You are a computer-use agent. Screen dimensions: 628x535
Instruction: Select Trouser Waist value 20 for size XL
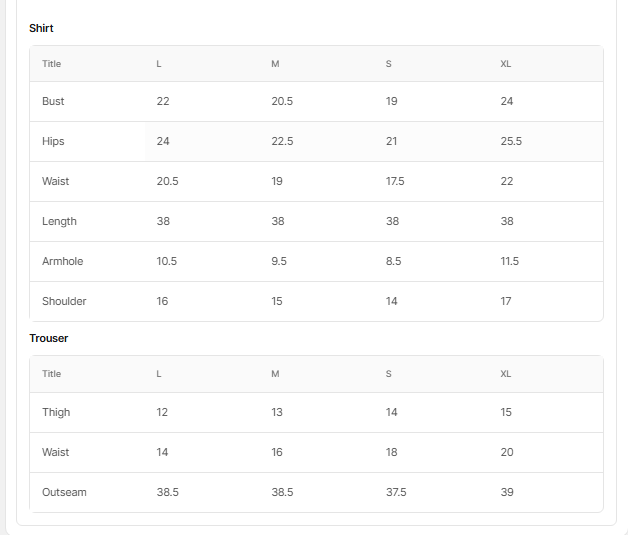507,452
